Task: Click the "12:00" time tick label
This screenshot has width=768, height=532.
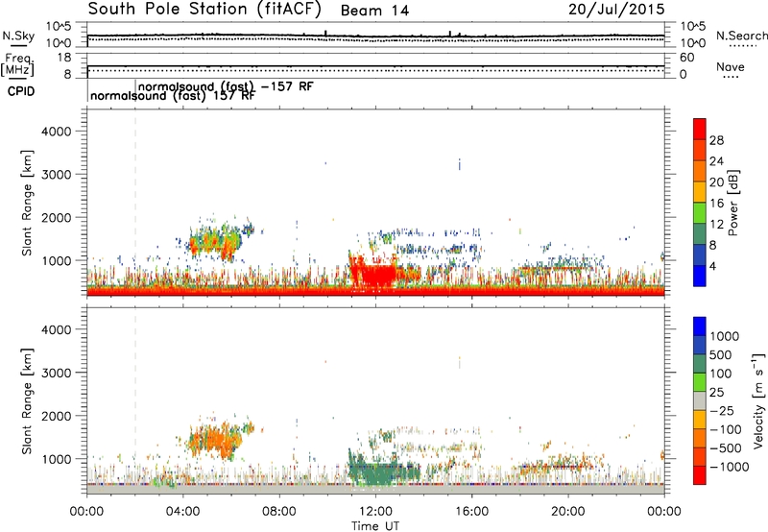Action: (375, 512)
